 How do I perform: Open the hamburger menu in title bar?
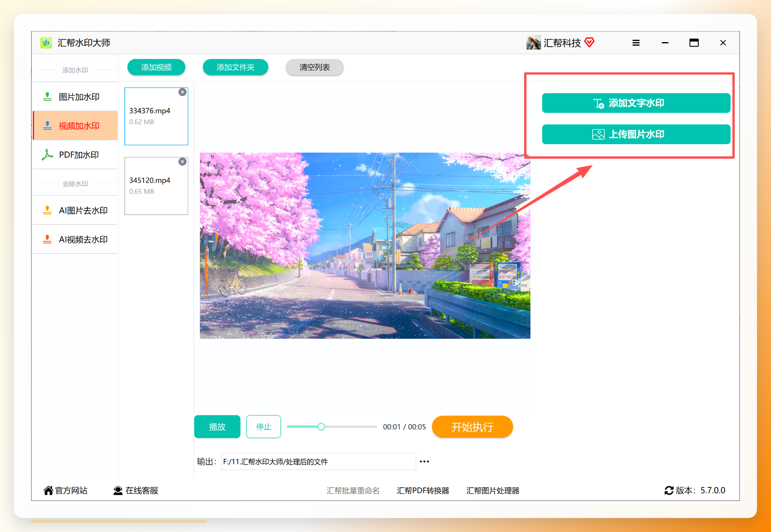636,43
